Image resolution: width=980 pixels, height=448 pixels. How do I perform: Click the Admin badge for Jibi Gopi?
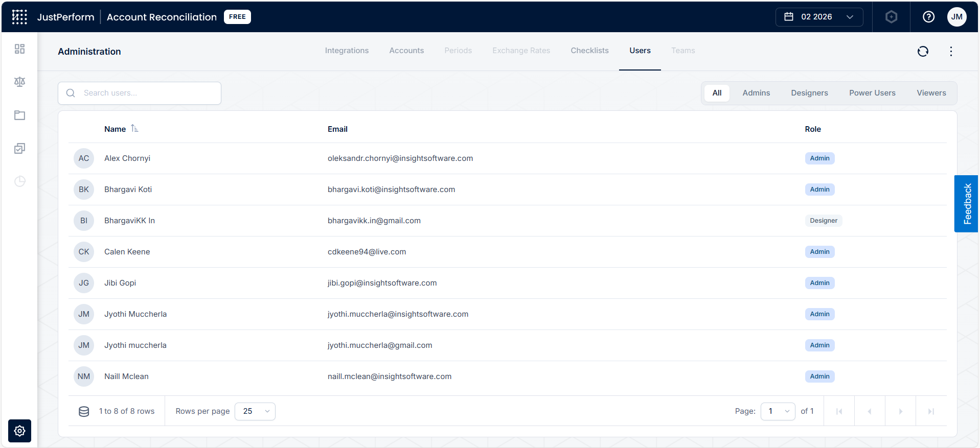[819, 283]
